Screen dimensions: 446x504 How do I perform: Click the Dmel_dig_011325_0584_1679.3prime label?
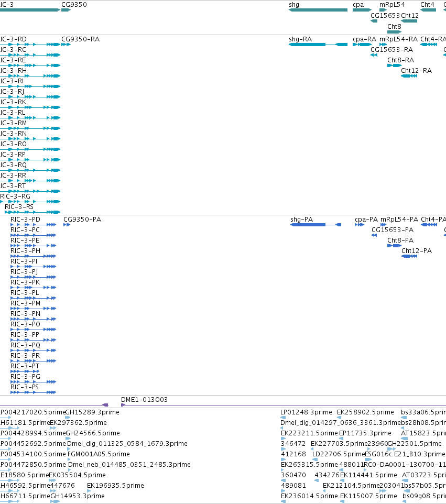[x=127, y=444]
